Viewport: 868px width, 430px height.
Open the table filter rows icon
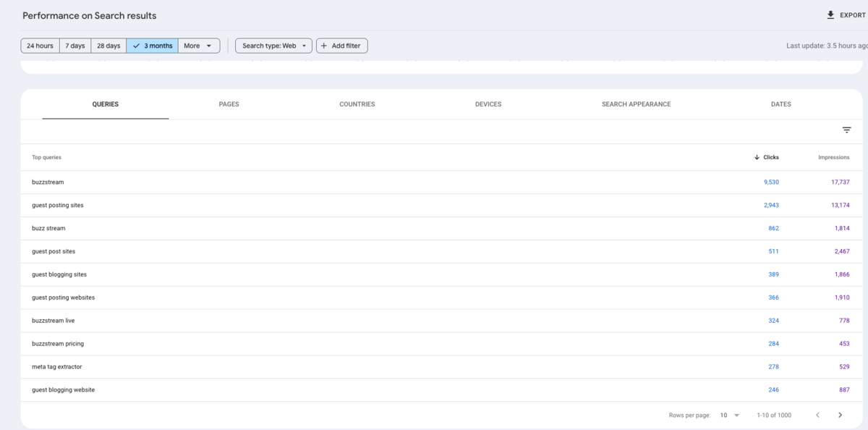pos(846,130)
